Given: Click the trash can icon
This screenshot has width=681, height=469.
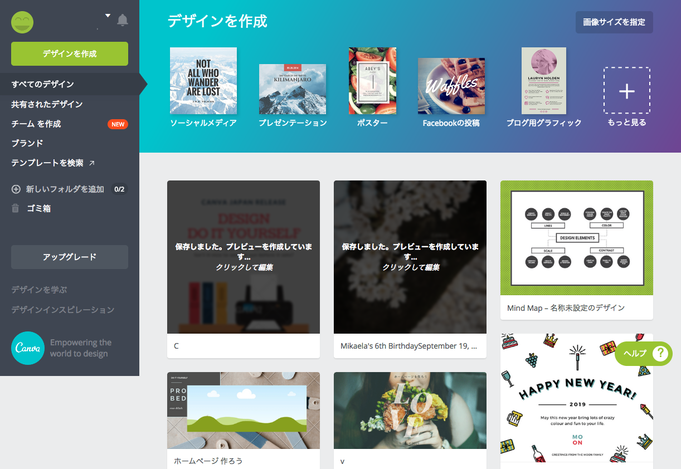Looking at the screenshot, I should 15,208.
